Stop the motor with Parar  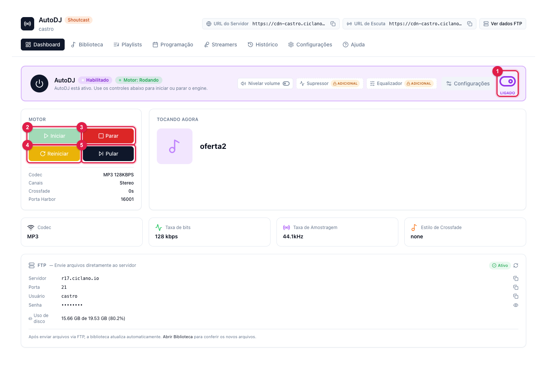click(x=108, y=136)
